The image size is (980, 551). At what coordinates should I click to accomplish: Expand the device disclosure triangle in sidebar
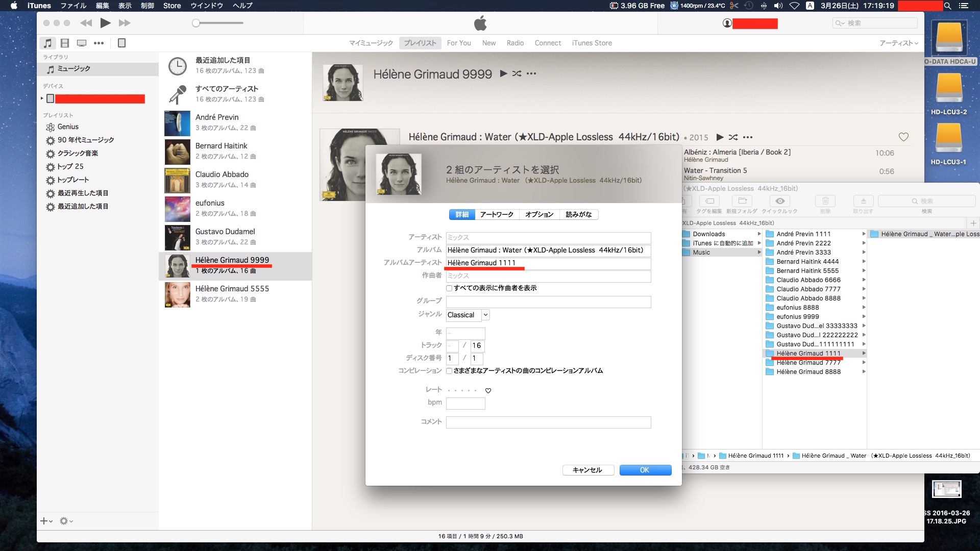tap(42, 98)
